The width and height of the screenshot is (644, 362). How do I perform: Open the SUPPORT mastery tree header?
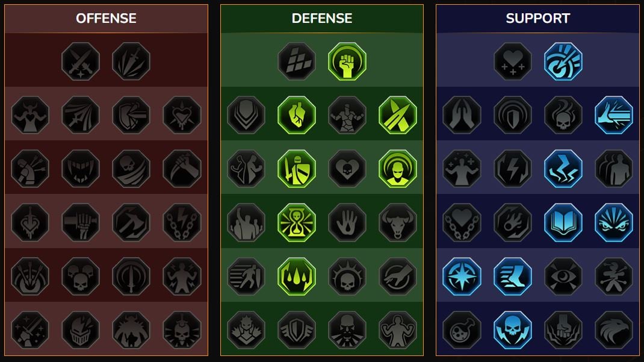click(538, 18)
